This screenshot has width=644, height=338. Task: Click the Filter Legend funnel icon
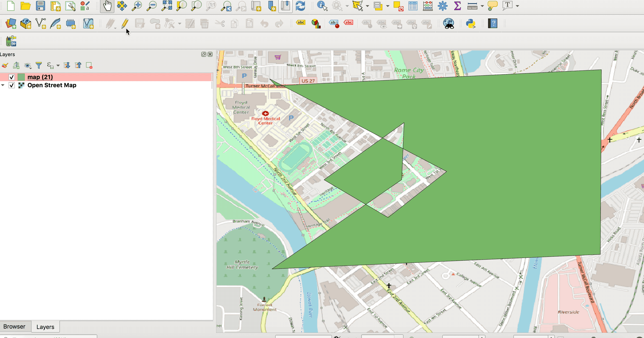pos(39,66)
